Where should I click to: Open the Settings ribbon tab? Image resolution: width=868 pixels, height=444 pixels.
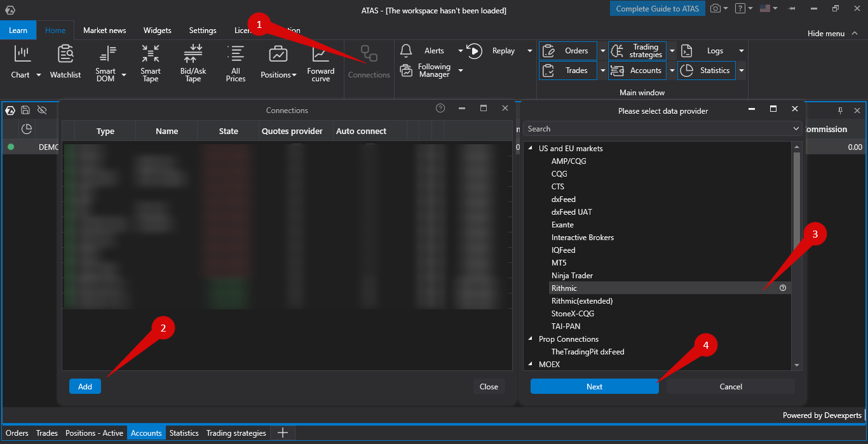coord(203,30)
